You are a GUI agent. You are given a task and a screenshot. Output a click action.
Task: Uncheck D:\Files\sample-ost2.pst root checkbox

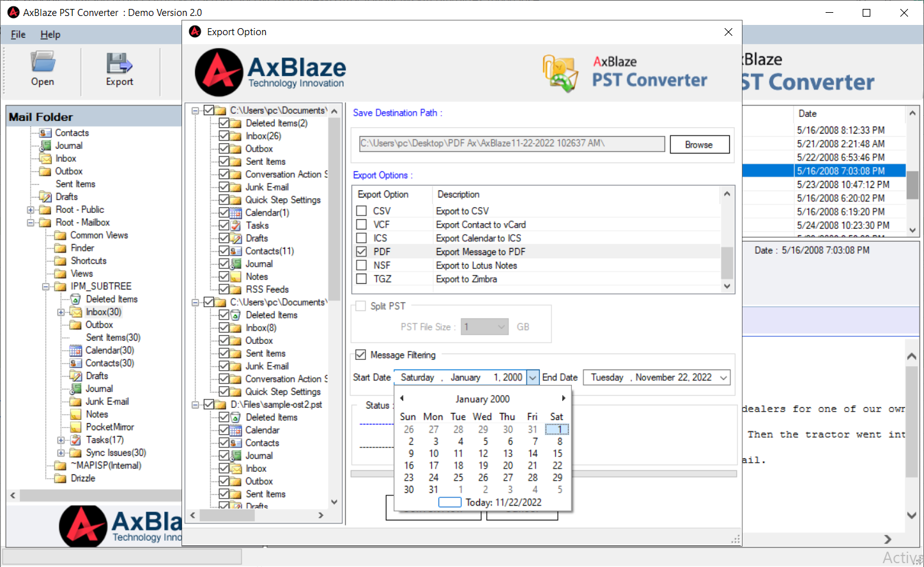pos(209,405)
